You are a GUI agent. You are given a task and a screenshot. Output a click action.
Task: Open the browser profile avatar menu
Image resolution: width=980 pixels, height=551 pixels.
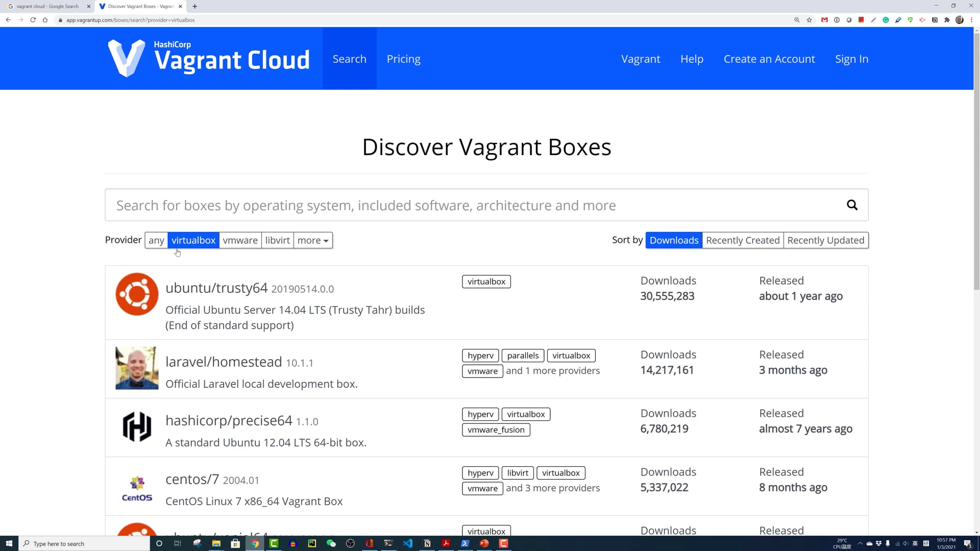tap(960, 20)
